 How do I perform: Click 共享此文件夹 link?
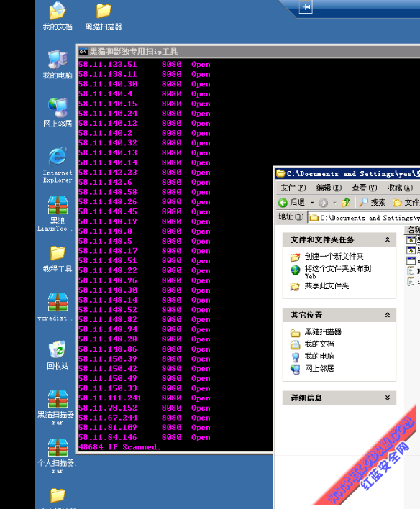click(x=327, y=285)
